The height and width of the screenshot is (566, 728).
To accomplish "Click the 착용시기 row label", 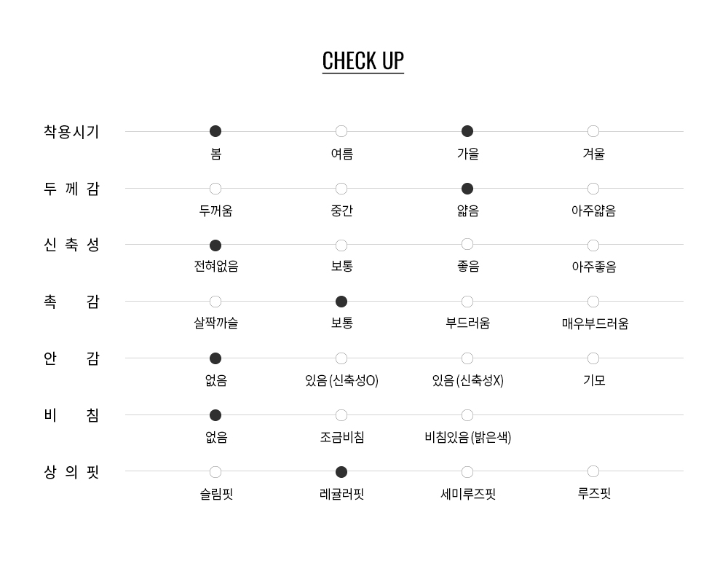I will click(71, 132).
